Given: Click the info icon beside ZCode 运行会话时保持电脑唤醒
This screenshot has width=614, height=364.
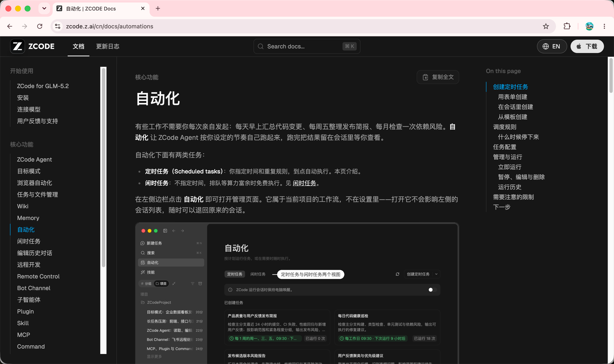Looking at the screenshot, I should click(230, 290).
